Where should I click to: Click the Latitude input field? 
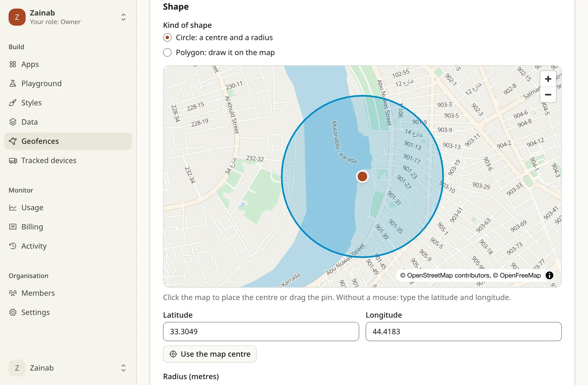point(261,332)
